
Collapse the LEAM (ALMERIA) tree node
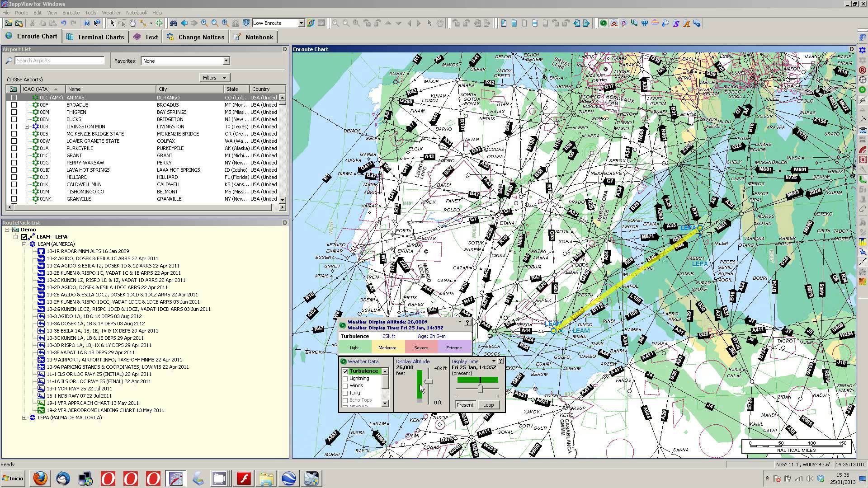click(24, 244)
